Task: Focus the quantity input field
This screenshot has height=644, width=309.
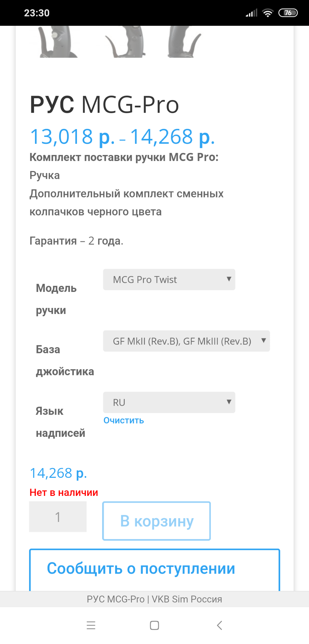Action: coord(58,517)
